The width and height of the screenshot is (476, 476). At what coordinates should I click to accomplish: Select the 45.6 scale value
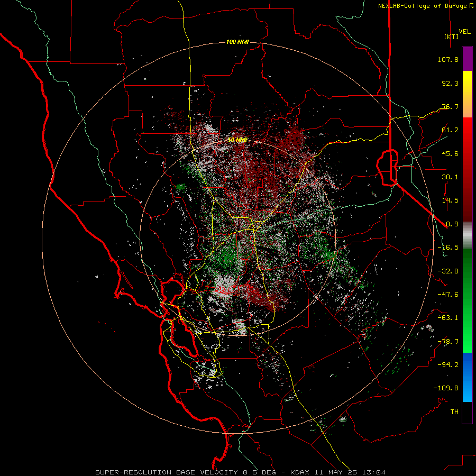point(450,153)
